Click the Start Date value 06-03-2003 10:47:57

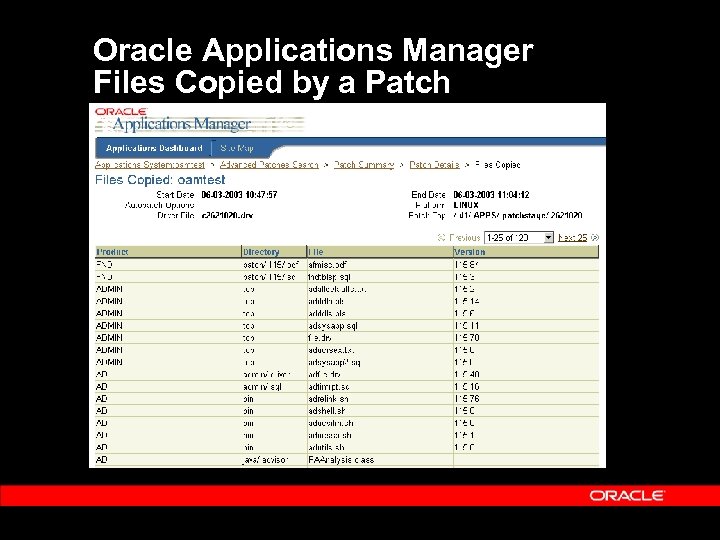click(x=239, y=195)
